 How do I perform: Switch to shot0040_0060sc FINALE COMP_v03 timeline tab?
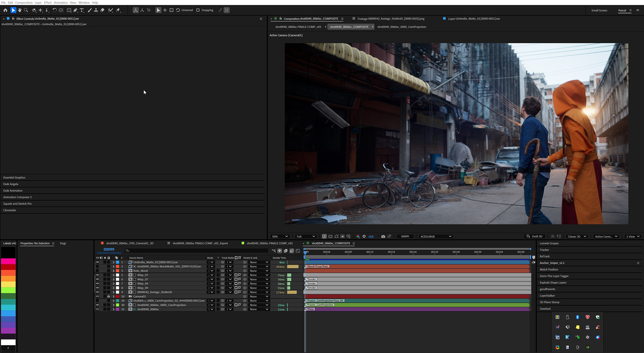269,243
